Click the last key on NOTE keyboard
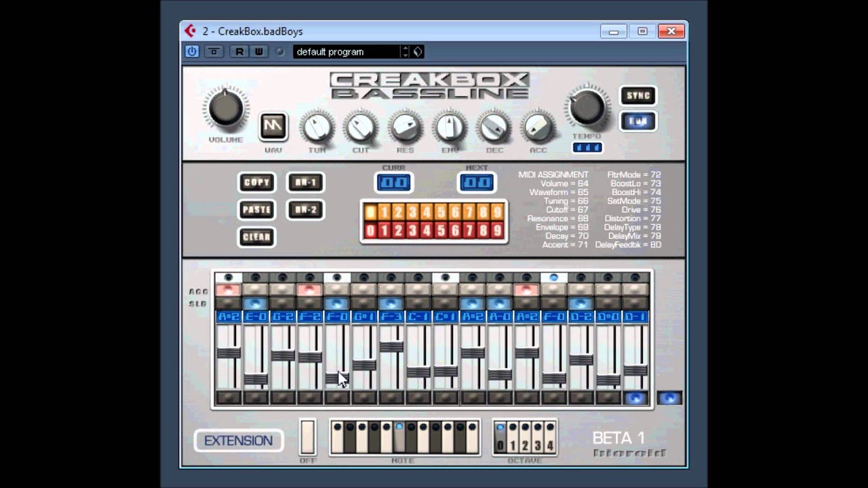 pyautogui.click(x=473, y=437)
